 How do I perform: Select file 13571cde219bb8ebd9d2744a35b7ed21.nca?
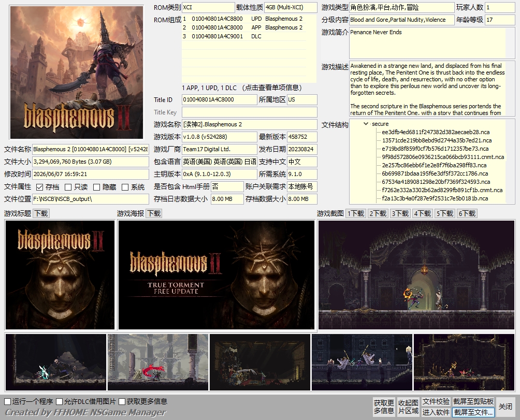click(x=437, y=140)
